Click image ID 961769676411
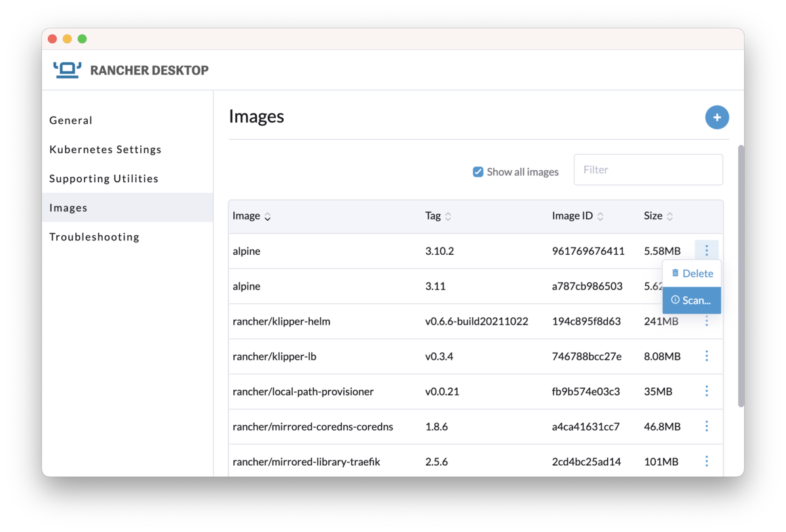The image size is (786, 532). coord(588,251)
